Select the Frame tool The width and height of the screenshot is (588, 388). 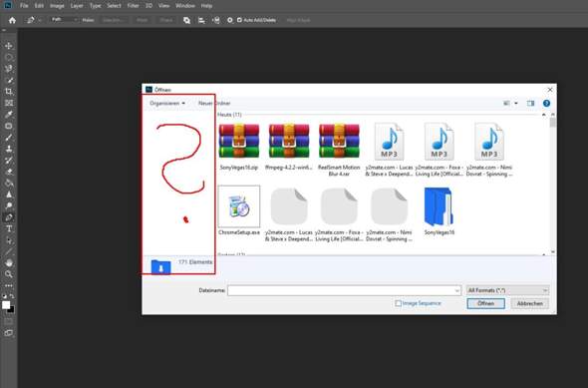[9, 103]
